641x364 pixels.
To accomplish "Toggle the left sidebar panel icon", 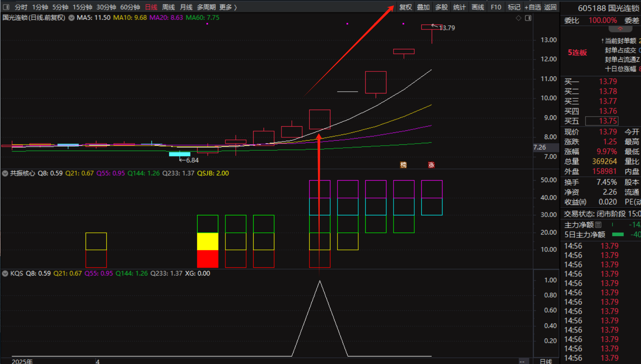I will (6, 7).
